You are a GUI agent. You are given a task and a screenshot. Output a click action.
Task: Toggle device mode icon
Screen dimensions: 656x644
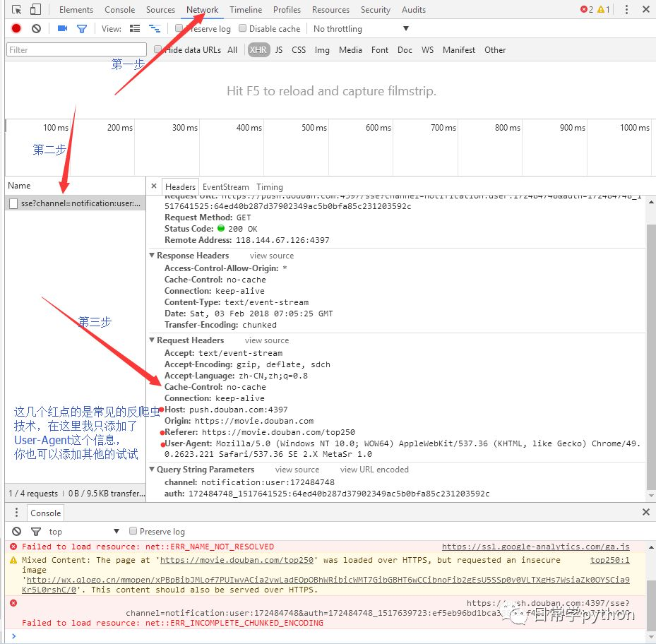point(35,9)
